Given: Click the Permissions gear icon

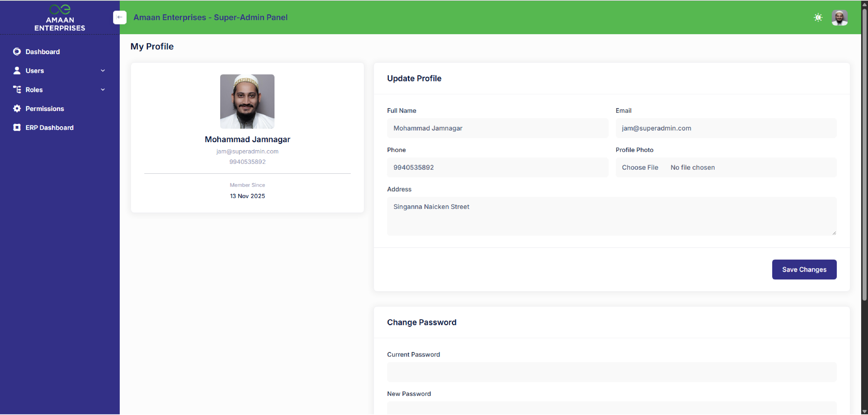Looking at the screenshot, I should [17, 108].
